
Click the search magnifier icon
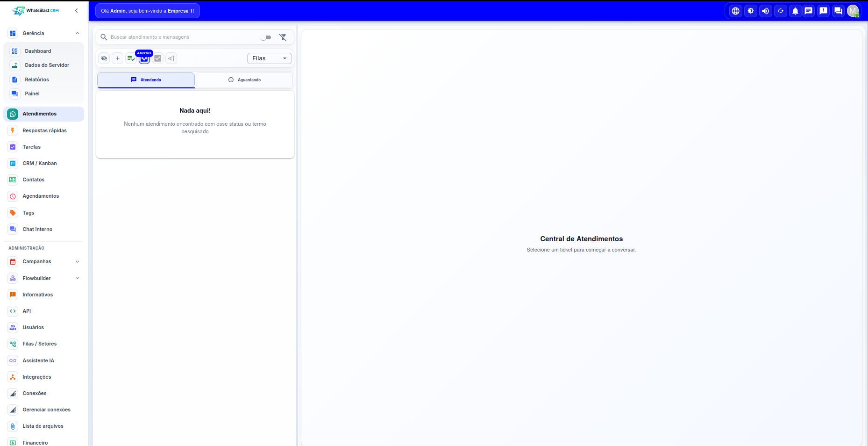pyautogui.click(x=104, y=37)
